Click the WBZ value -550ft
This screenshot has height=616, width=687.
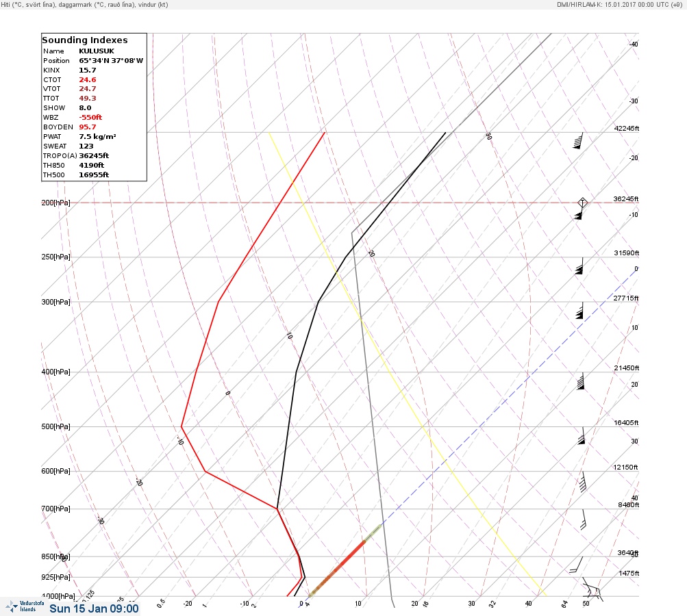(90, 117)
